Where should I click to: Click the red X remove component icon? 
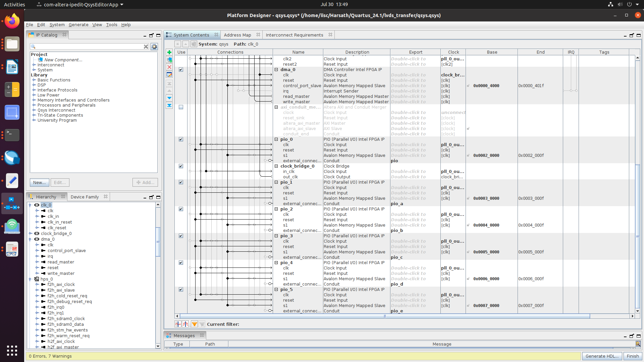[169, 67]
